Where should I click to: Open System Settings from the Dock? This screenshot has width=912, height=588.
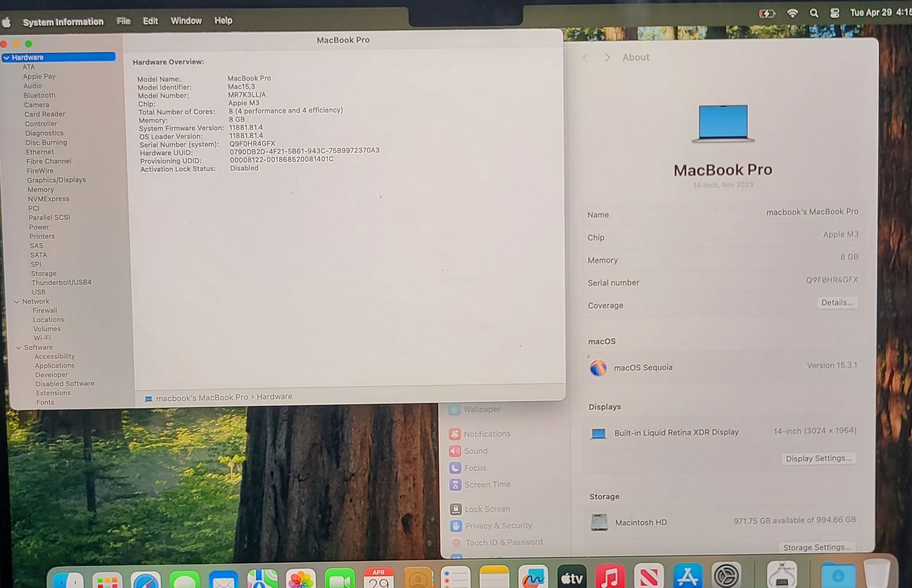726,576
